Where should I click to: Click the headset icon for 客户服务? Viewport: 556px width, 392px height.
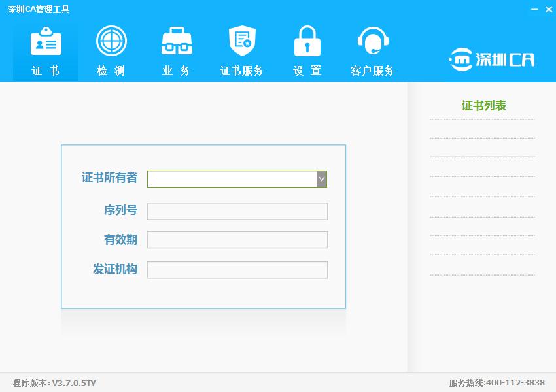tap(372, 40)
